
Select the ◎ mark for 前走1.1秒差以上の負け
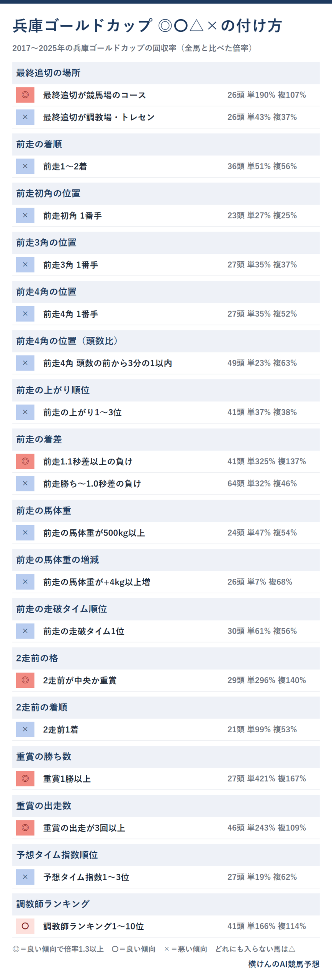coord(25,461)
